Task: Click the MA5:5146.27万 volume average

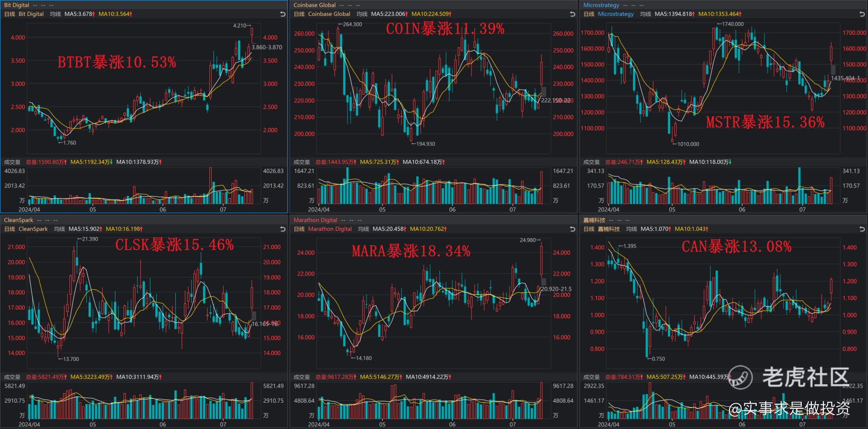Action: 382,377
